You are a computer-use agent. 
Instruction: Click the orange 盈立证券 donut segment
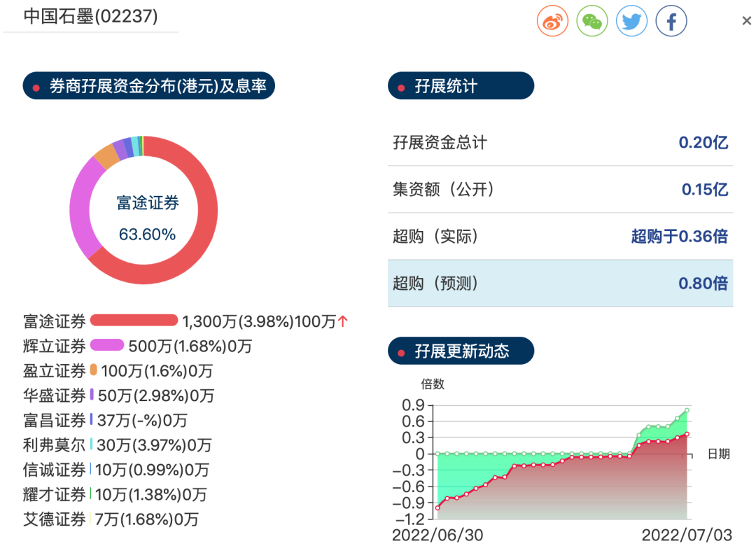[106, 155]
